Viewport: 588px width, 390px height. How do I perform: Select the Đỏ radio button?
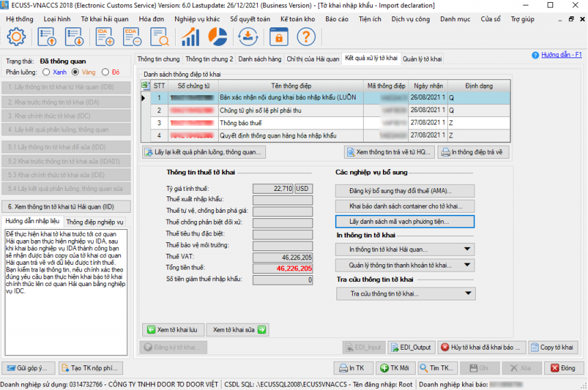click(105, 72)
